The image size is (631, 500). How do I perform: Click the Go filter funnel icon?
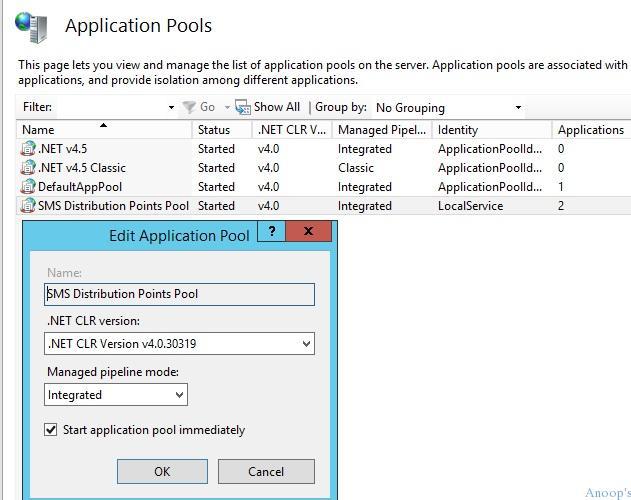pyautogui.click(x=189, y=107)
